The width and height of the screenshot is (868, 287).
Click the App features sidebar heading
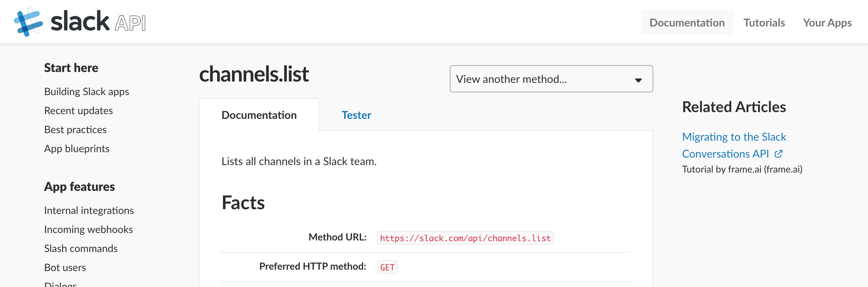[79, 186]
